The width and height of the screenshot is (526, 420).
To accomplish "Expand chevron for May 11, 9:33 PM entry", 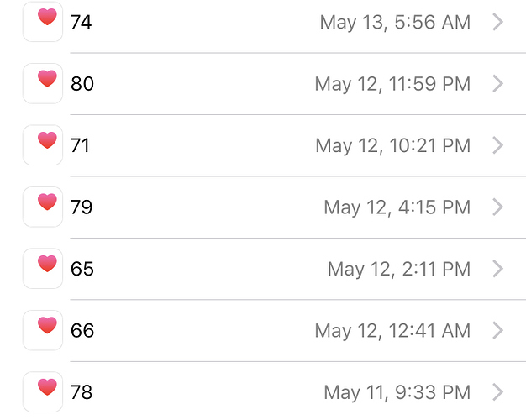I will coord(497,392).
